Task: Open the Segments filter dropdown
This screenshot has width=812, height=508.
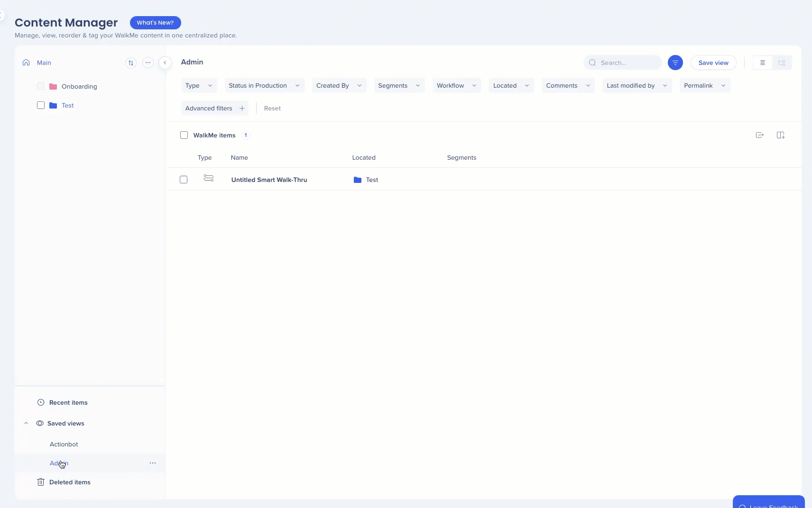Action: tap(399, 85)
